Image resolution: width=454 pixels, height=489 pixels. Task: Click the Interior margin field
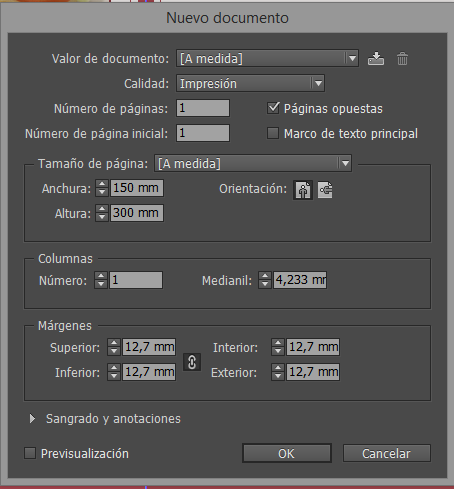click(x=313, y=347)
